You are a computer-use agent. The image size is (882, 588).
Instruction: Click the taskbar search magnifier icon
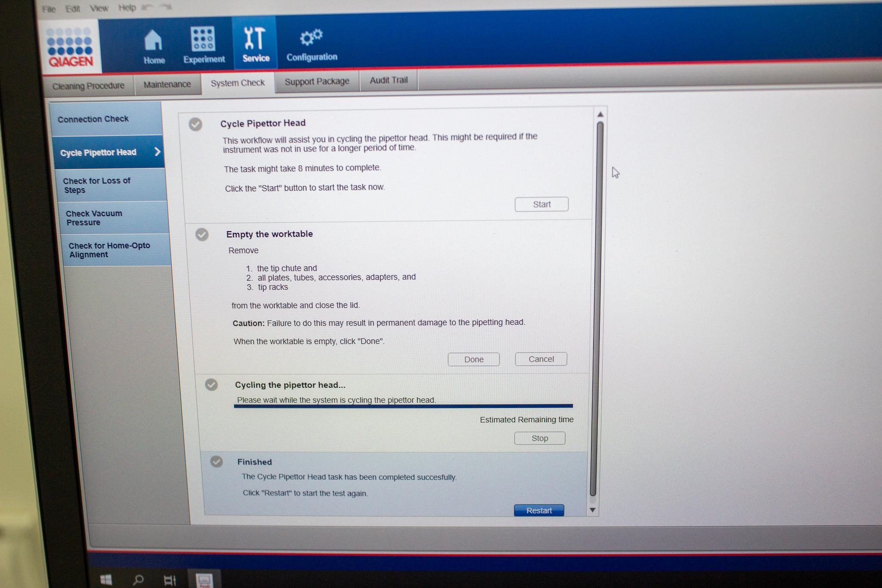pos(138,580)
